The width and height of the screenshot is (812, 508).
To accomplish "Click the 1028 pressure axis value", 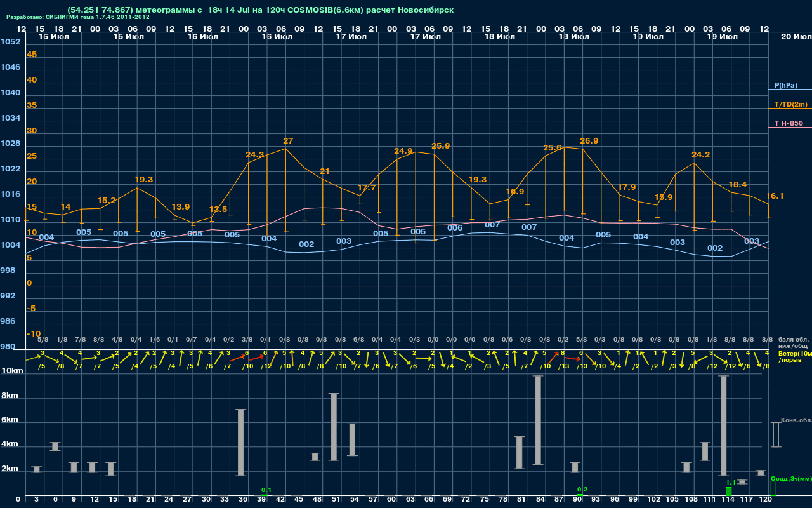I will point(10,144).
